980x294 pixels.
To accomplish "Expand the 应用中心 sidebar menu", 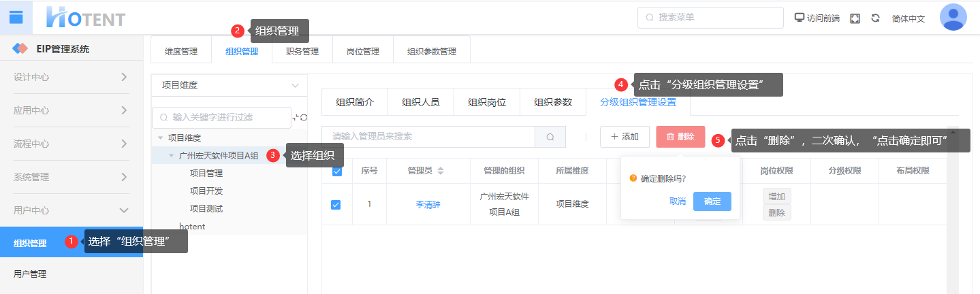I will (72, 110).
